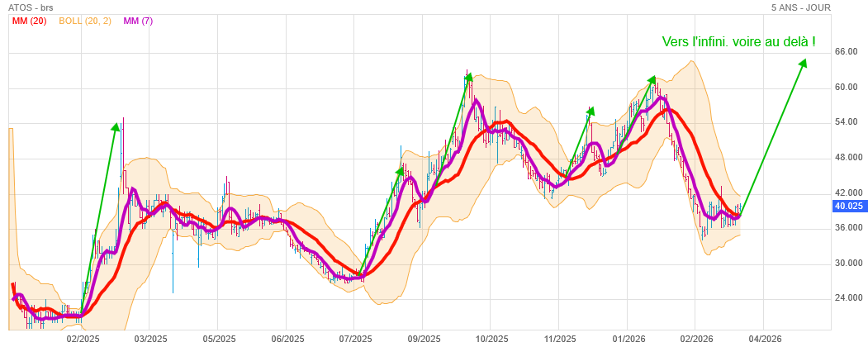Click the 07/2025 date axis label
Image resolution: width=868 pixels, height=347 pixels.
click(354, 338)
